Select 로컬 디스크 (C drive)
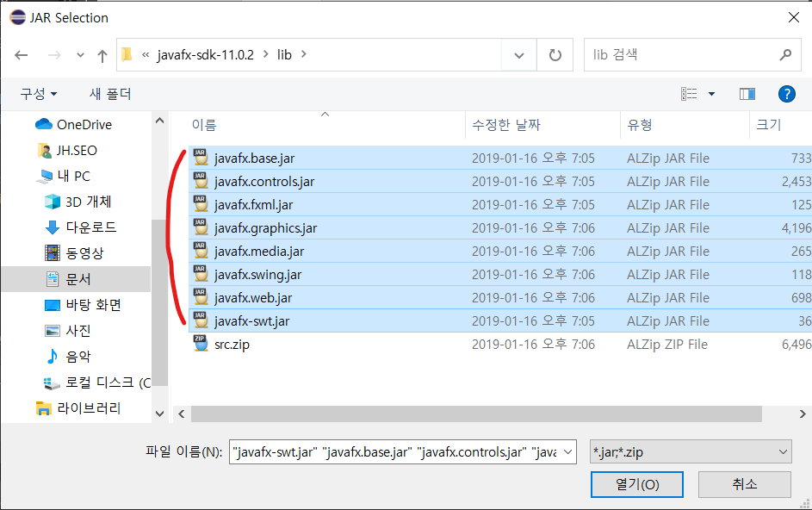The height and width of the screenshot is (510, 812). 98,382
